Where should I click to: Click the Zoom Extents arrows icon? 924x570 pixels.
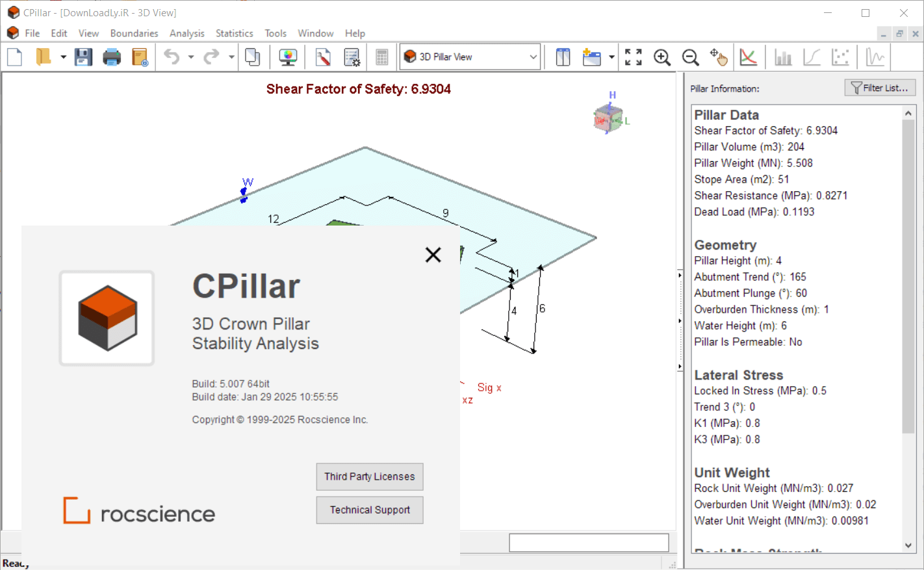[634, 57]
